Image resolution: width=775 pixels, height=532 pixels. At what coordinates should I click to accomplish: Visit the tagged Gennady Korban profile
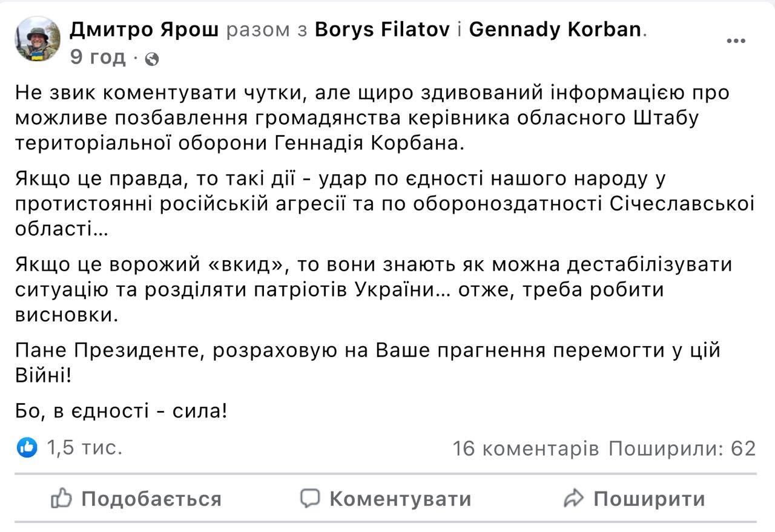(x=555, y=30)
